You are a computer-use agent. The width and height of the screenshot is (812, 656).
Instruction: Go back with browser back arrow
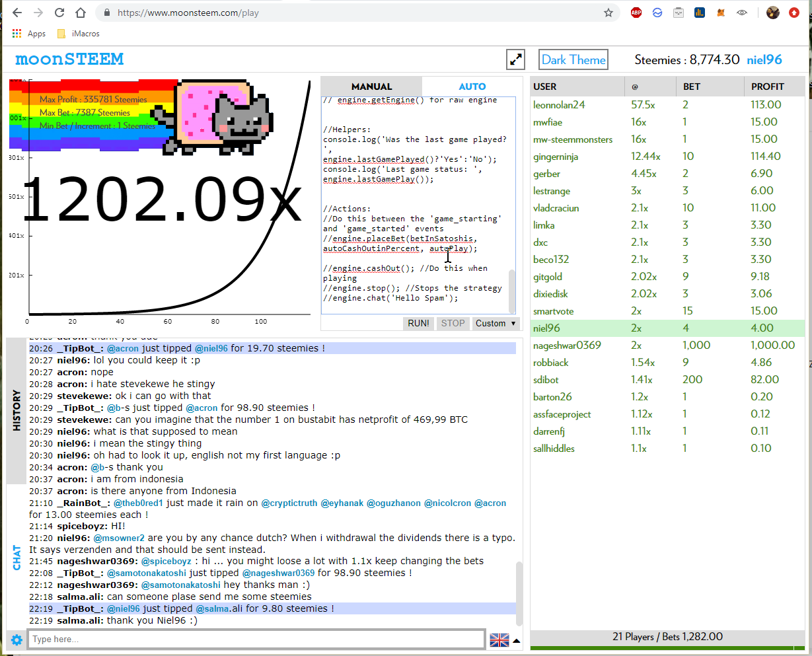coord(17,13)
